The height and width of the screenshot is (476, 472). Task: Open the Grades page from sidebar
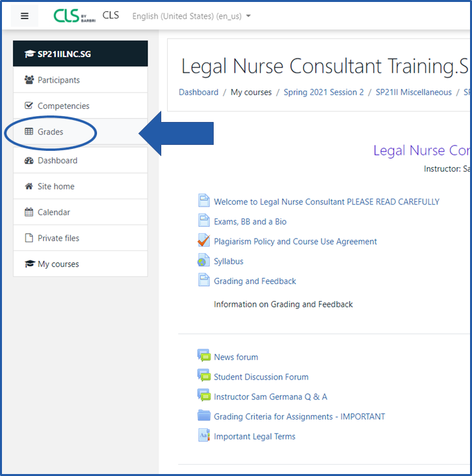pos(50,132)
